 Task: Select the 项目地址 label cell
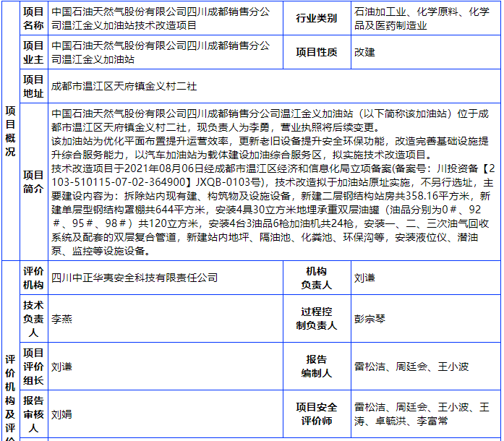click(x=33, y=86)
